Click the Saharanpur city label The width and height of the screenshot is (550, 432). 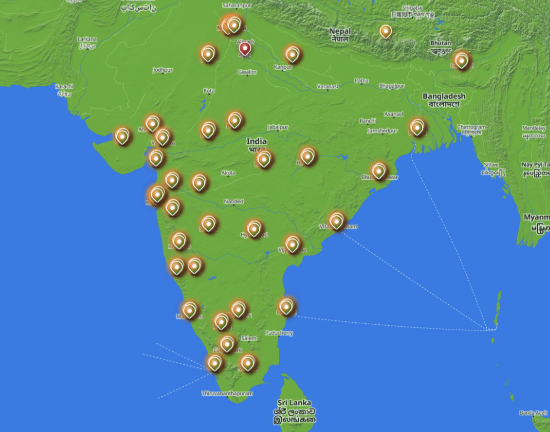pos(237,6)
